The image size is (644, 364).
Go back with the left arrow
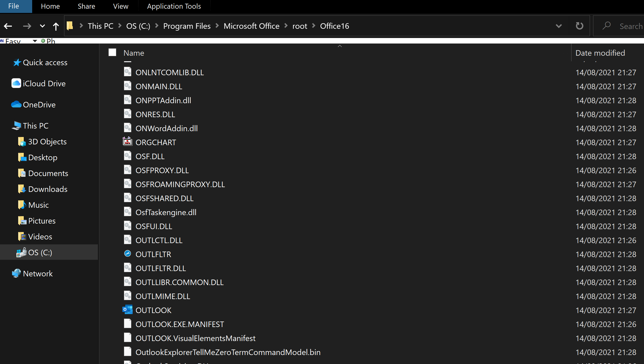pyautogui.click(x=8, y=26)
